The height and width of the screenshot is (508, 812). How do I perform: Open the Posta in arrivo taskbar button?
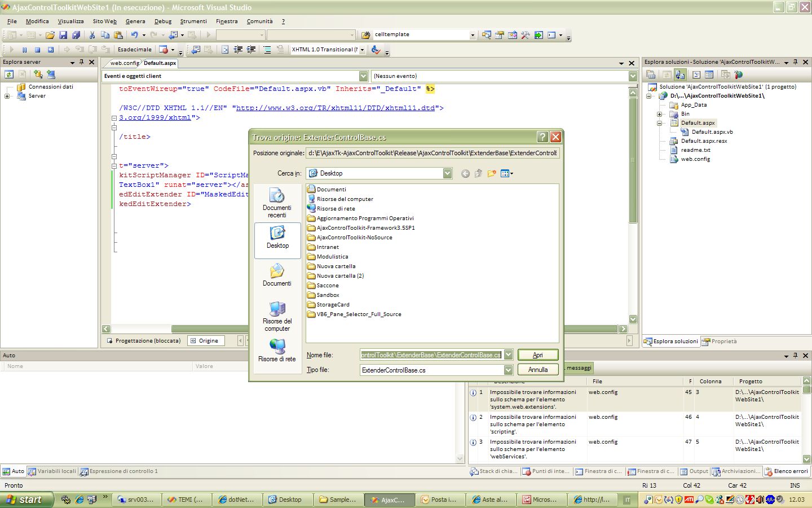click(x=439, y=500)
